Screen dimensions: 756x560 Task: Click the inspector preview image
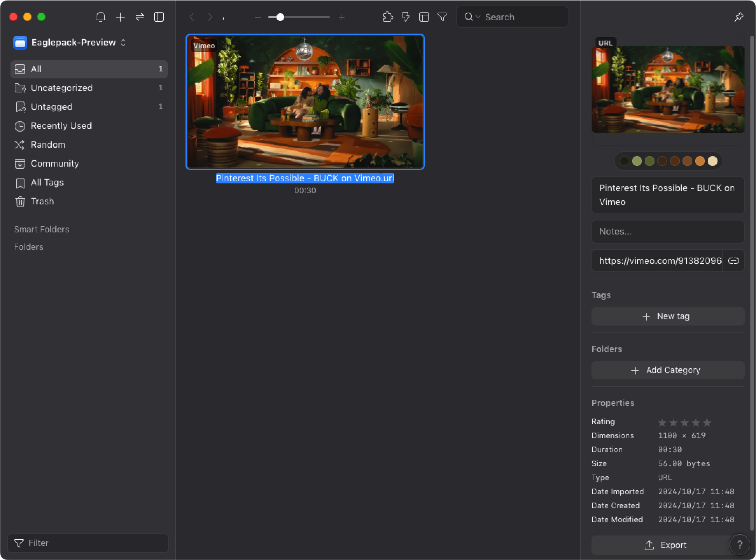click(x=668, y=90)
